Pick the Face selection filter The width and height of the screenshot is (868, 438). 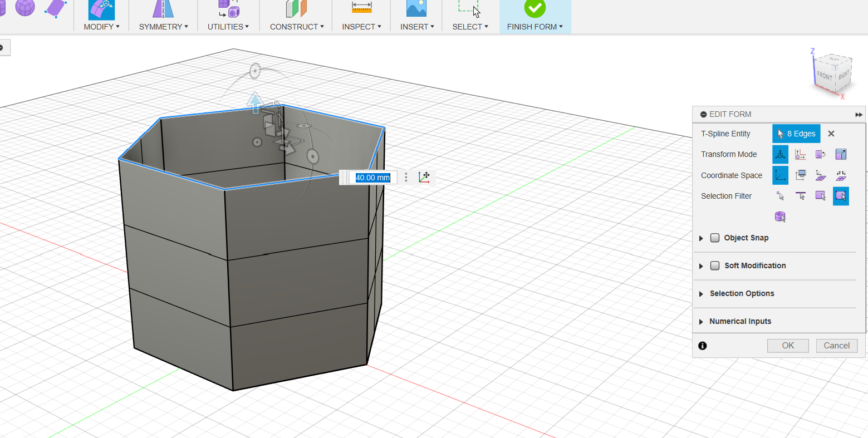(x=821, y=196)
